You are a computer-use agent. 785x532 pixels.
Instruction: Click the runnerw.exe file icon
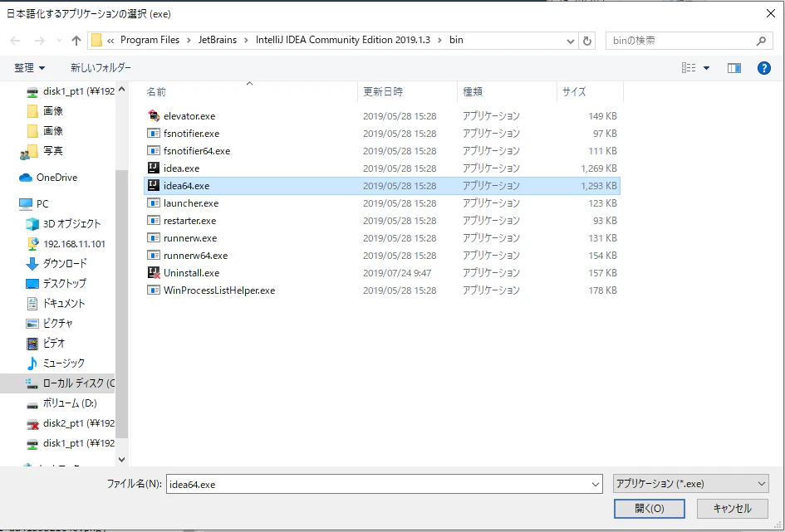[153, 238]
